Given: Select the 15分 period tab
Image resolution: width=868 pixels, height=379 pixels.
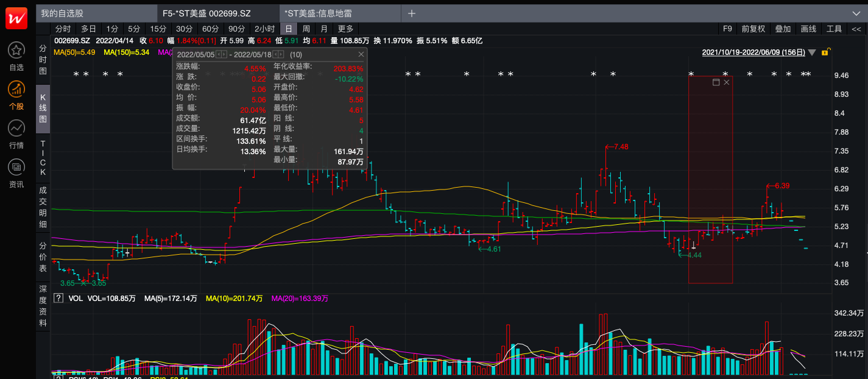Looking at the screenshot, I should coord(158,29).
